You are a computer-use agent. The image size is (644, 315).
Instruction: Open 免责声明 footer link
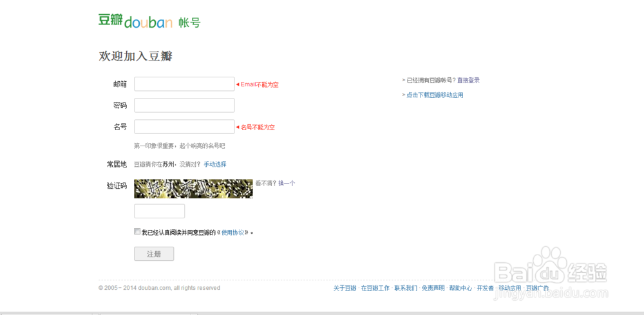(x=433, y=289)
